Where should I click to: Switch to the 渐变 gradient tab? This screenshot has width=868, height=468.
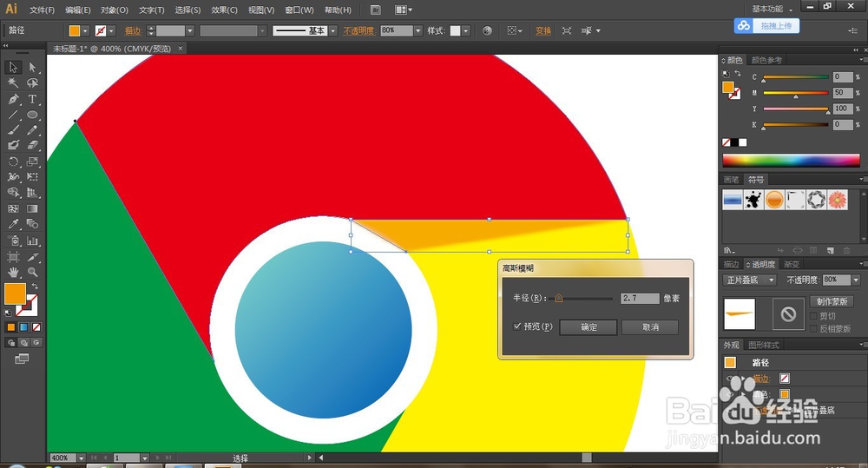coord(791,264)
